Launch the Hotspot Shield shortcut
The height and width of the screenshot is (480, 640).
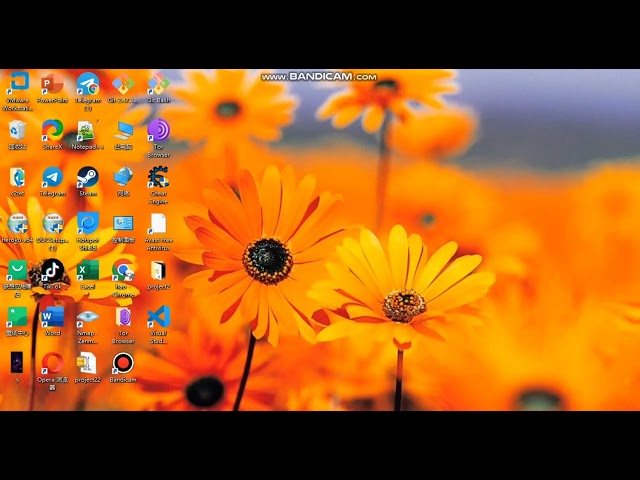88,232
